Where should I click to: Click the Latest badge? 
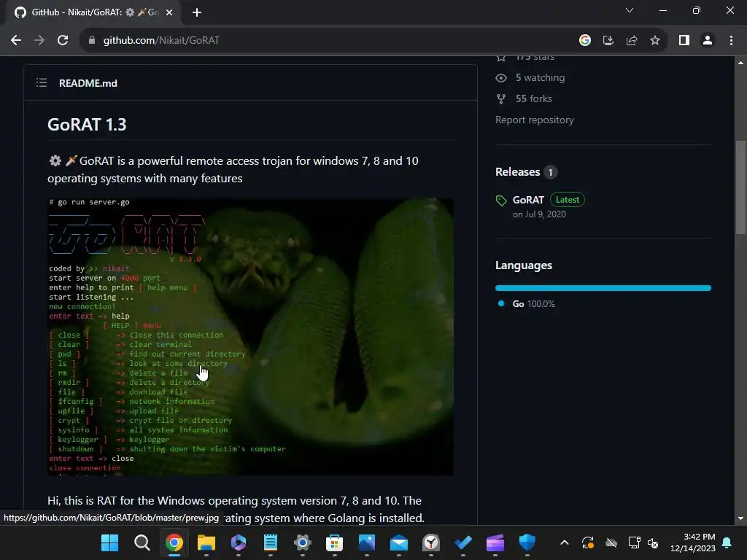pyautogui.click(x=568, y=200)
